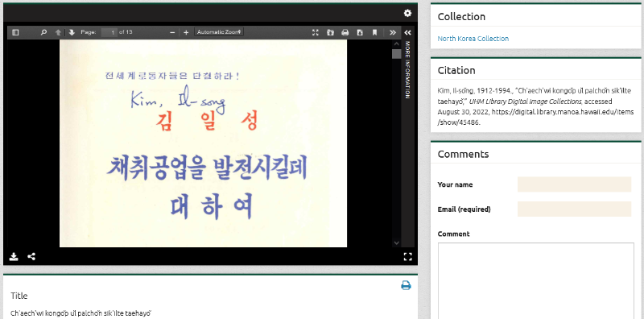
Task: Toggle the PDF sidebar panel
Action: click(x=15, y=32)
